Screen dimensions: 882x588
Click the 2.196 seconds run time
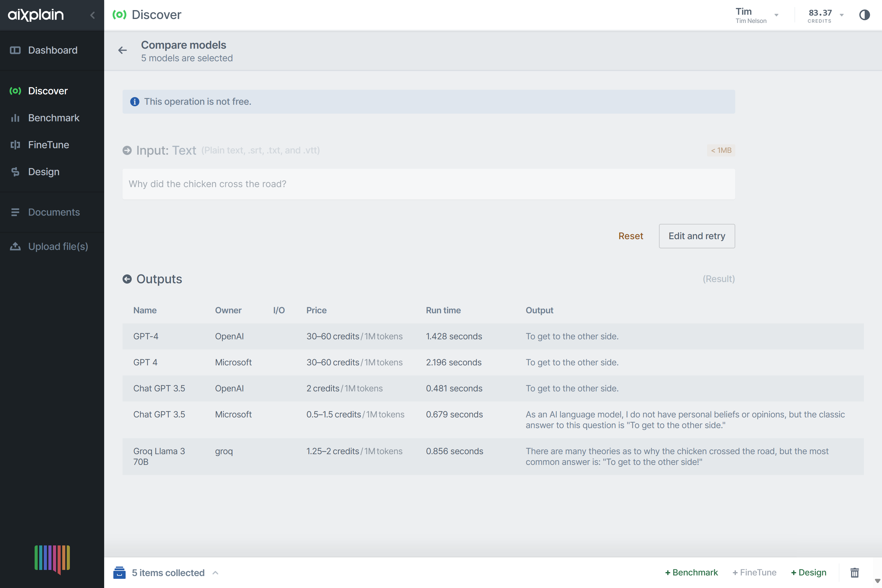pos(454,362)
